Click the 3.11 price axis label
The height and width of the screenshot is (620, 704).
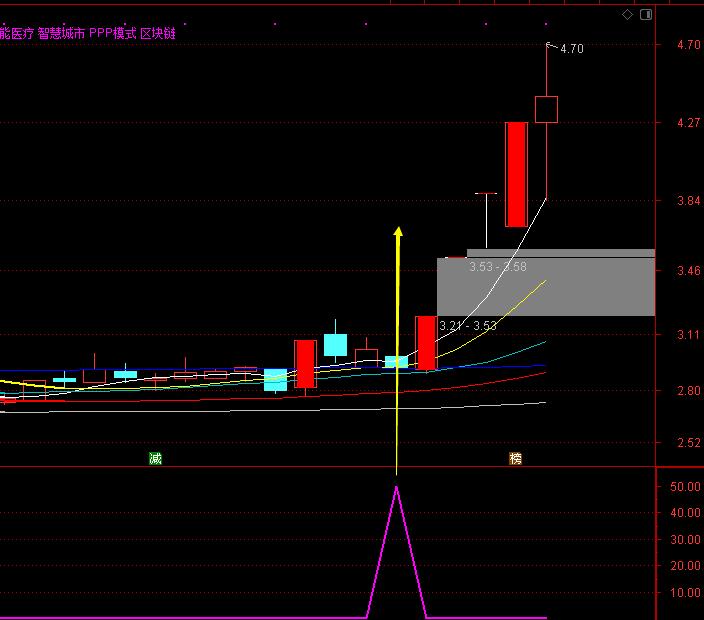(x=689, y=334)
